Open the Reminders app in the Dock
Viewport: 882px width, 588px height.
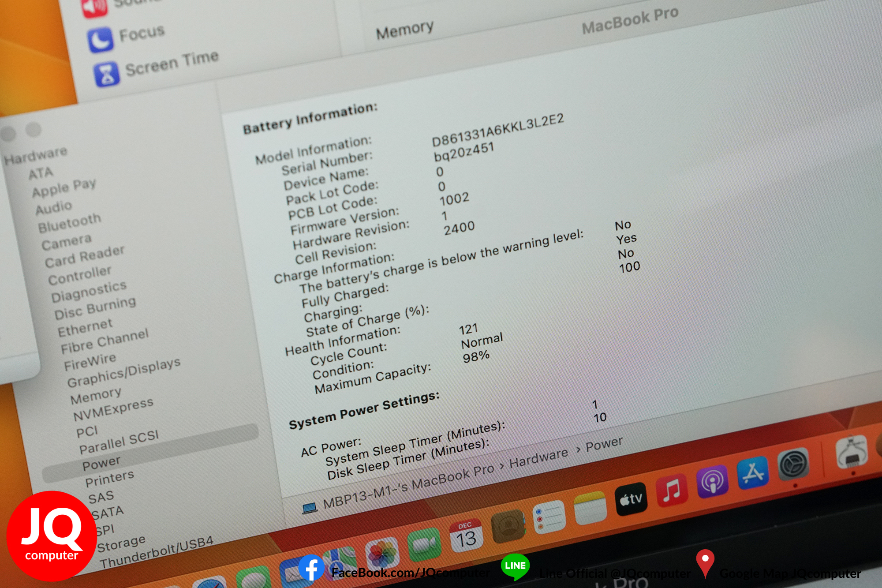[549, 517]
